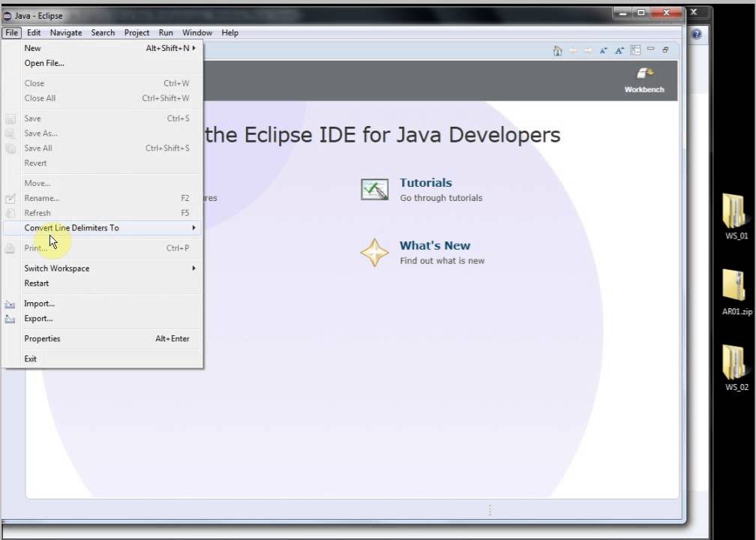
Task: Click the Import menu entry icon
Action: (10, 304)
